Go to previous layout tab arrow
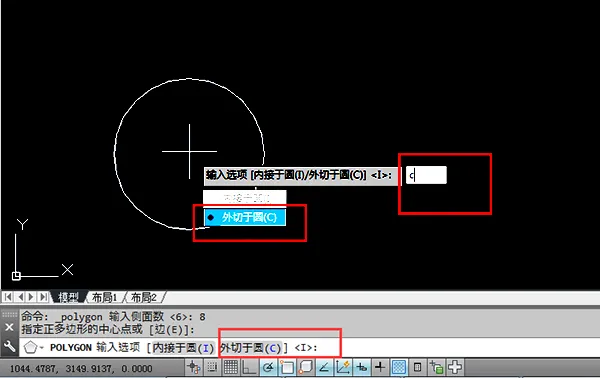 (x=20, y=297)
